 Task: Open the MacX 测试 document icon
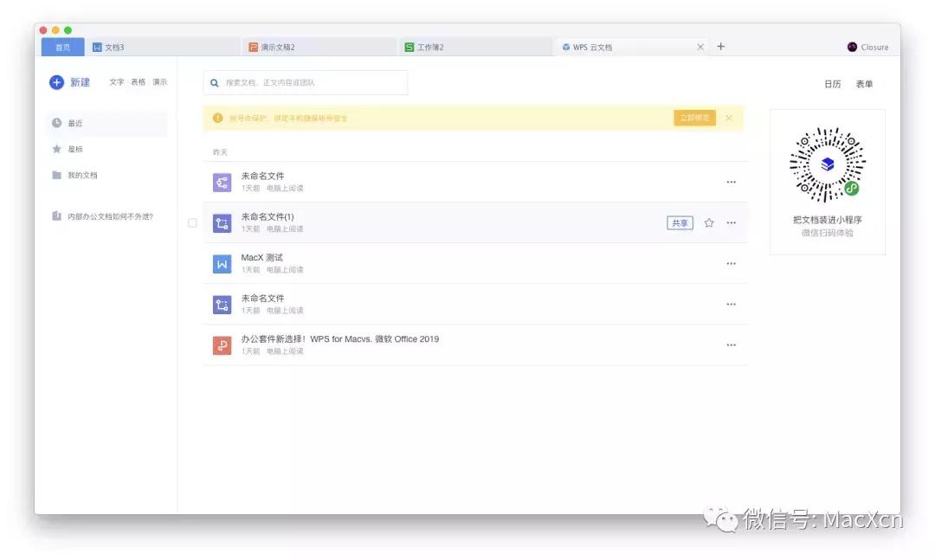[x=222, y=263]
